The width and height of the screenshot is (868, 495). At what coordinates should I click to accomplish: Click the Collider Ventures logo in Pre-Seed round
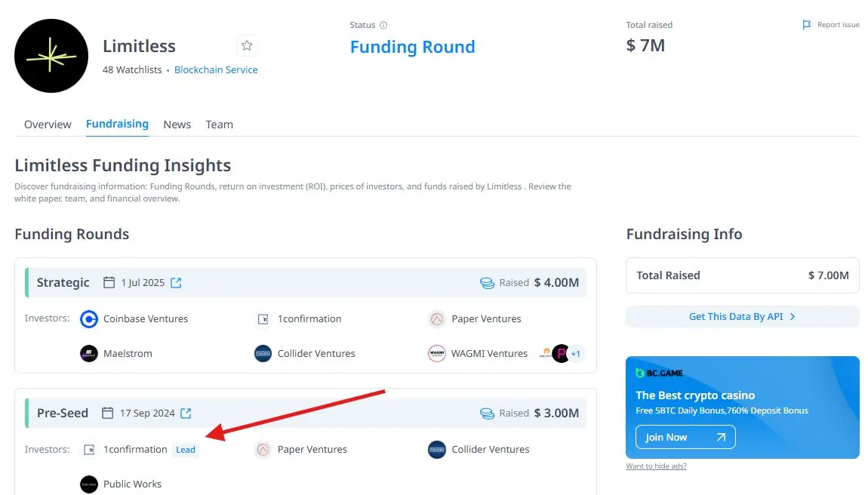point(437,450)
